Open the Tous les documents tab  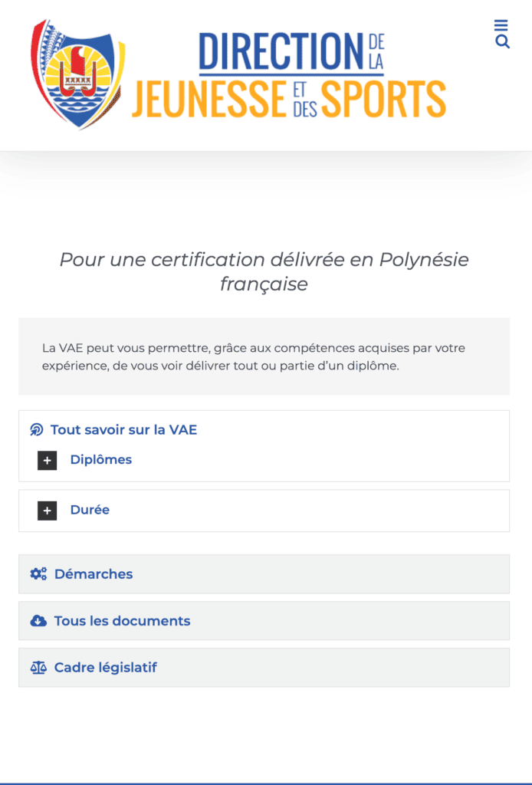tap(122, 621)
